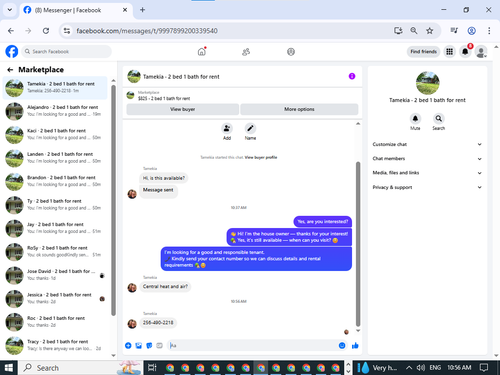Click the Facebook logo home icon
The image size is (500, 375).
[x=12, y=52]
